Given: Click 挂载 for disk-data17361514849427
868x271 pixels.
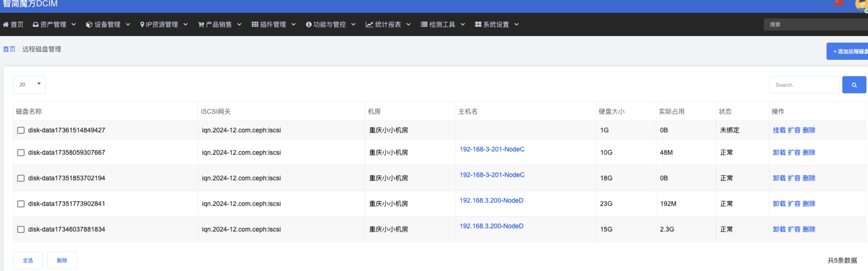Looking at the screenshot, I should click(x=779, y=130).
